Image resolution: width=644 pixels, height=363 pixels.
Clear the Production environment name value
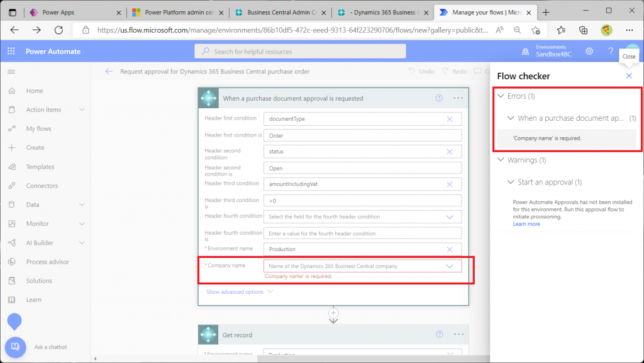pos(450,249)
